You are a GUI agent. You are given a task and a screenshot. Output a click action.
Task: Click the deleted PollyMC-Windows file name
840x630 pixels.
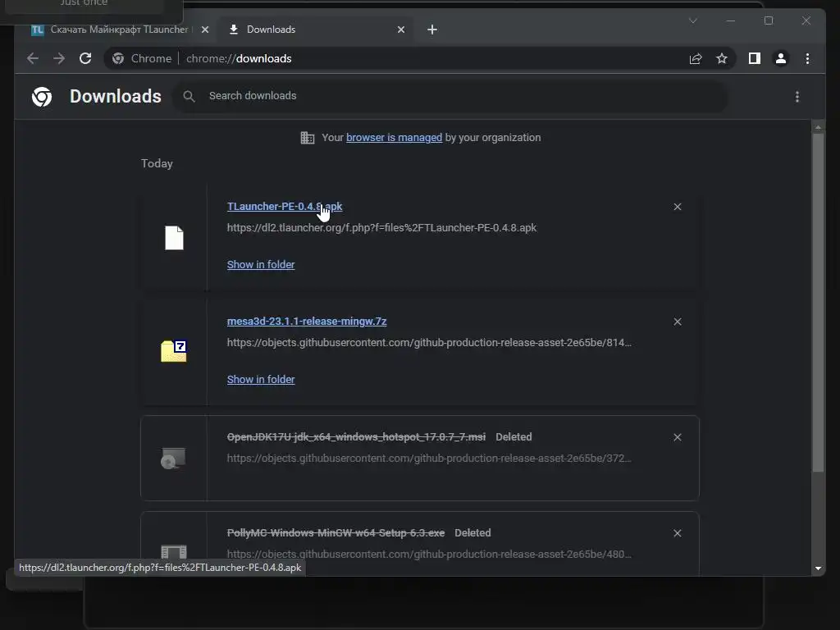pos(336,532)
